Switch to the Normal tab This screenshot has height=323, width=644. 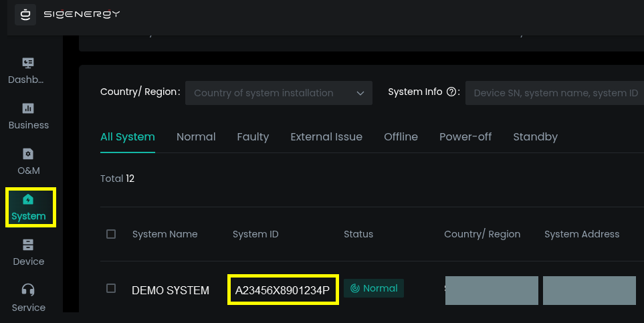click(x=196, y=136)
